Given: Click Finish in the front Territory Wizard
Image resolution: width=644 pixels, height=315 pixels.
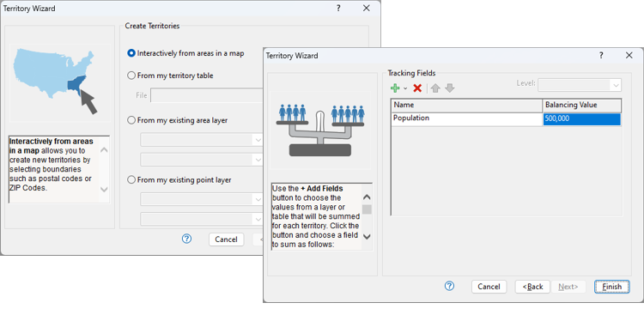Looking at the screenshot, I should [x=612, y=287].
